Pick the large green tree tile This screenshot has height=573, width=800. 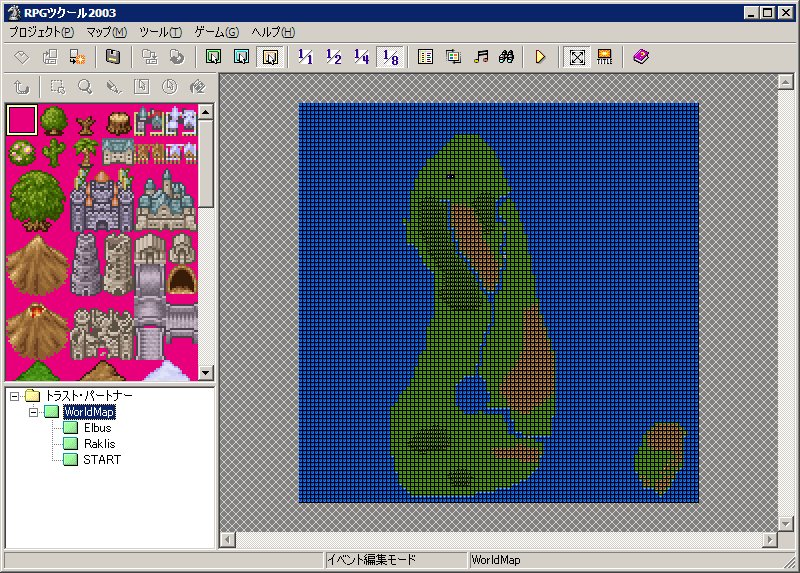coord(37,201)
